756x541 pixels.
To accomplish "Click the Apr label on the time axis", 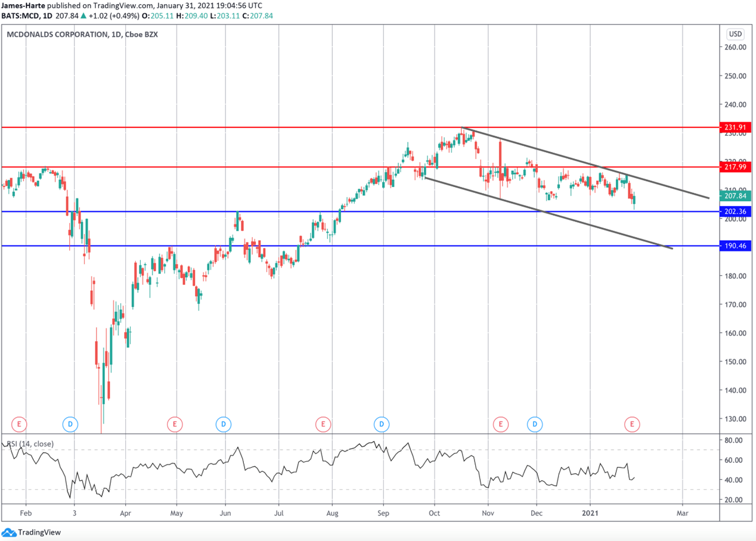I will [125, 512].
